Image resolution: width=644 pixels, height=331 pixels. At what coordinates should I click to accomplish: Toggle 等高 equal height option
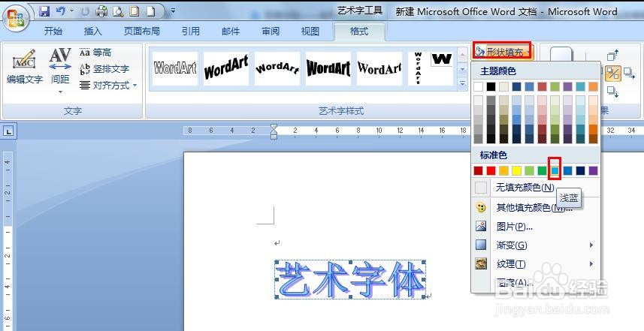(95, 53)
